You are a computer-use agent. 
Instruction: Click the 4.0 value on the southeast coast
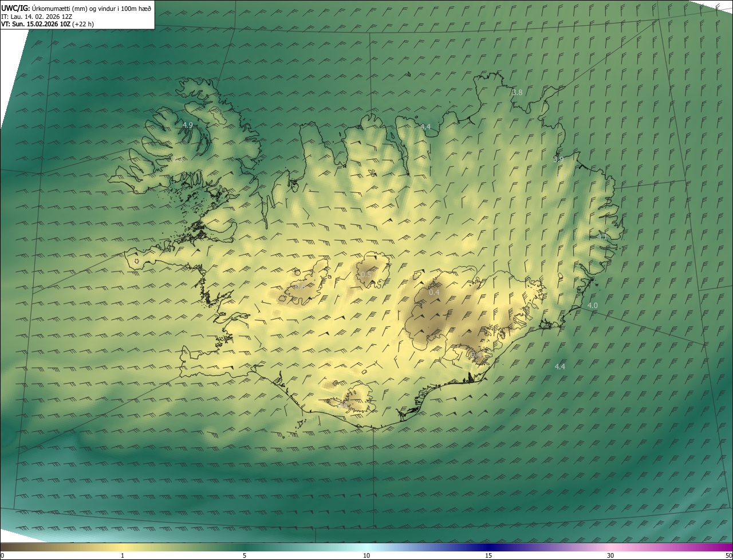coord(592,306)
